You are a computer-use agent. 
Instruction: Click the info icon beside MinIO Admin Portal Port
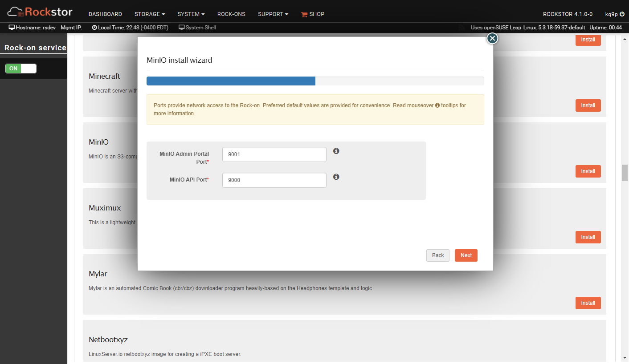pyautogui.click(x=336, y=151)
